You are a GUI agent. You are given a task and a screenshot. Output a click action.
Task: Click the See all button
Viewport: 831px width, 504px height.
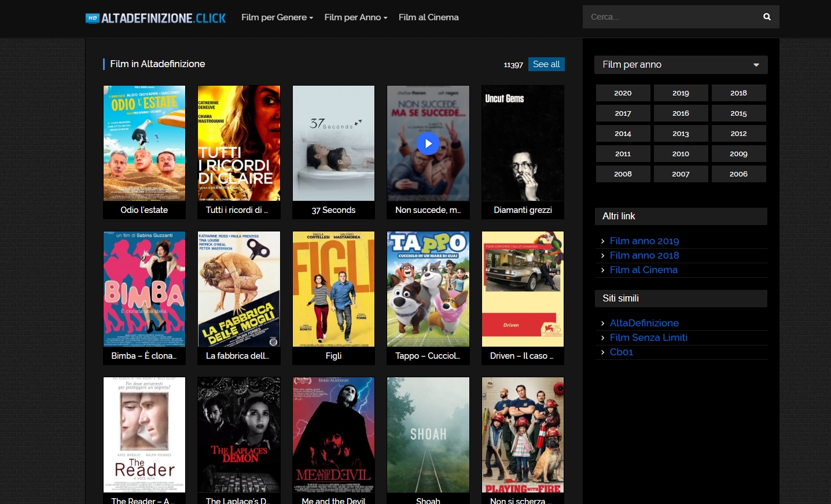point(546,64)
